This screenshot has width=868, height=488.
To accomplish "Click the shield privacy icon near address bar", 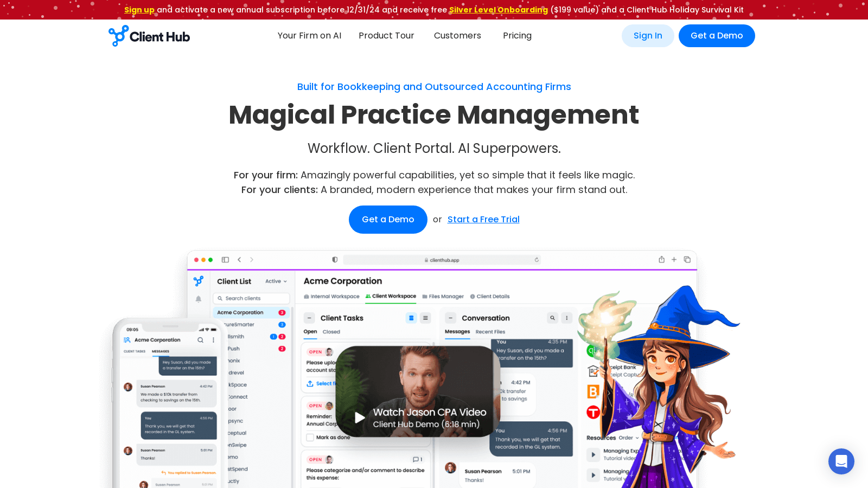I will [335, 260].
